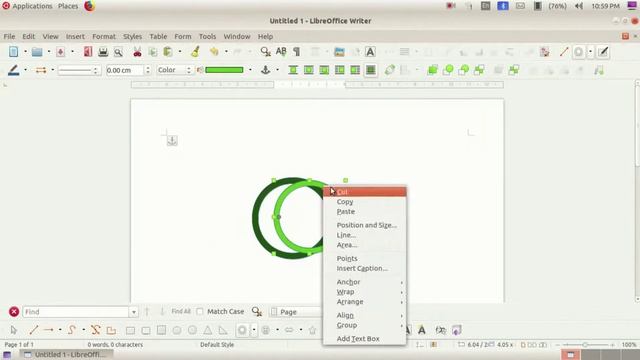Click the Undo arrow icon
Screen dimensions: 640x360
point(214,52)
